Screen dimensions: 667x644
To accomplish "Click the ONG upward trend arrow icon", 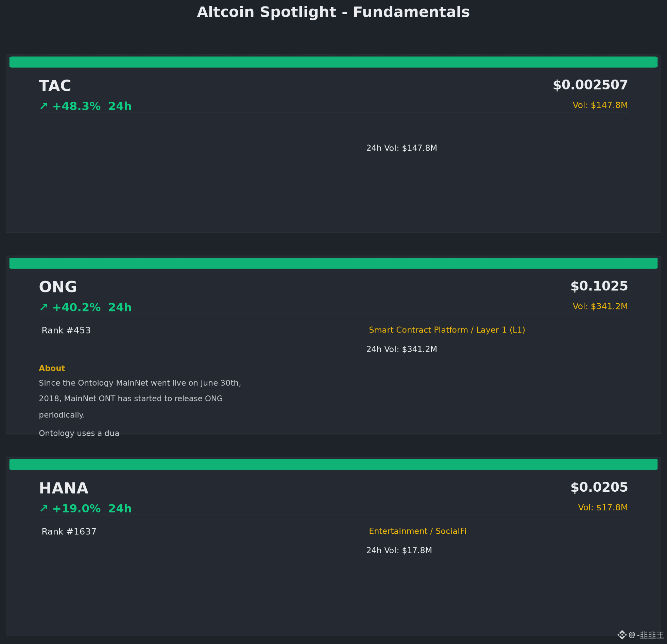I will pyautogui.click(x=44, y=307).
